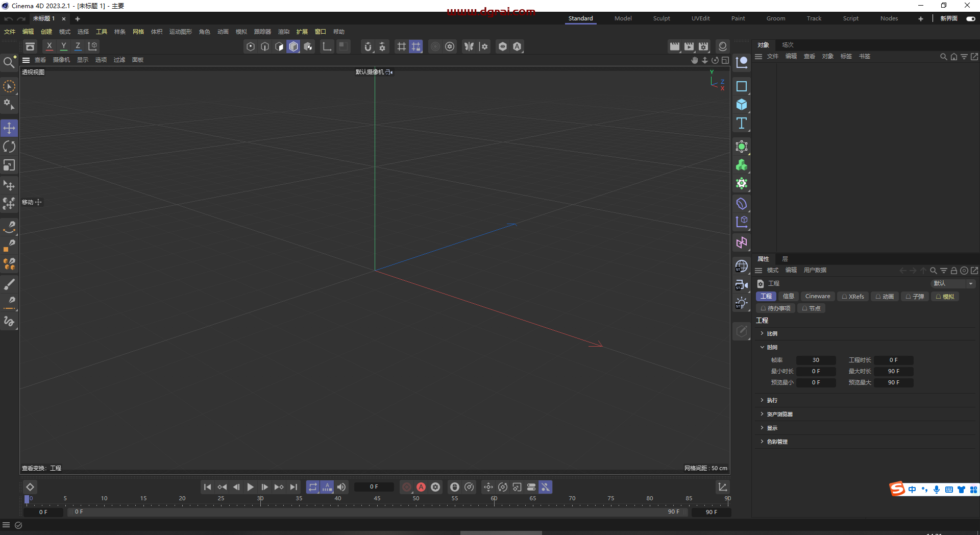The width and height of the screenshot is (980, 535).
Task: Toggle the Y axis lock
Action: tap(63, 46)
